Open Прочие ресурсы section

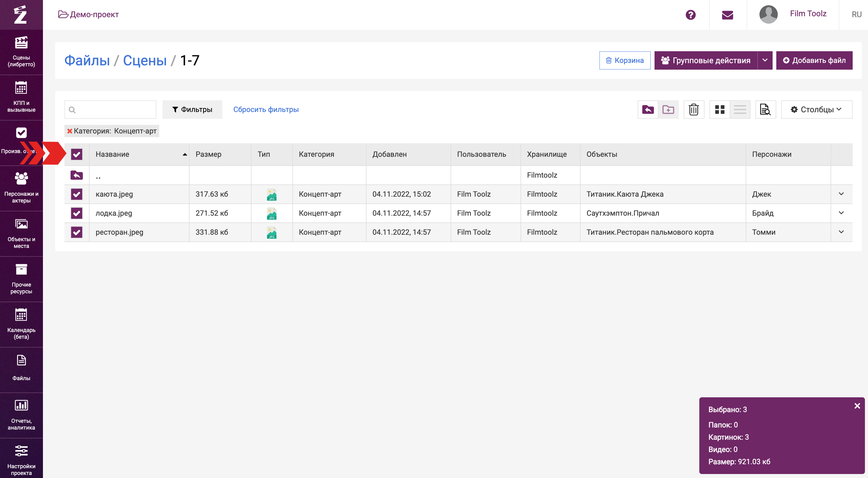[21, 279]
